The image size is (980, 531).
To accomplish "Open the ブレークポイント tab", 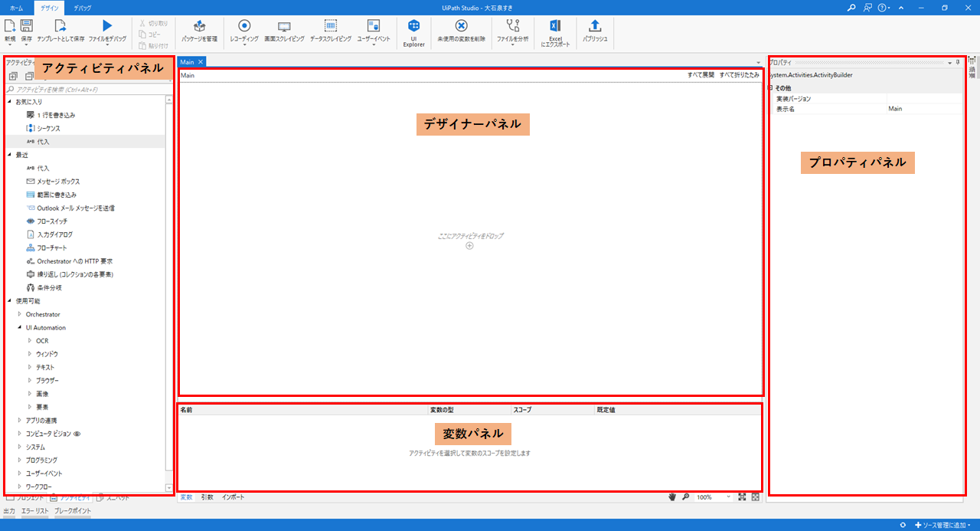I will pyautogui.click(x=73, y=510).
